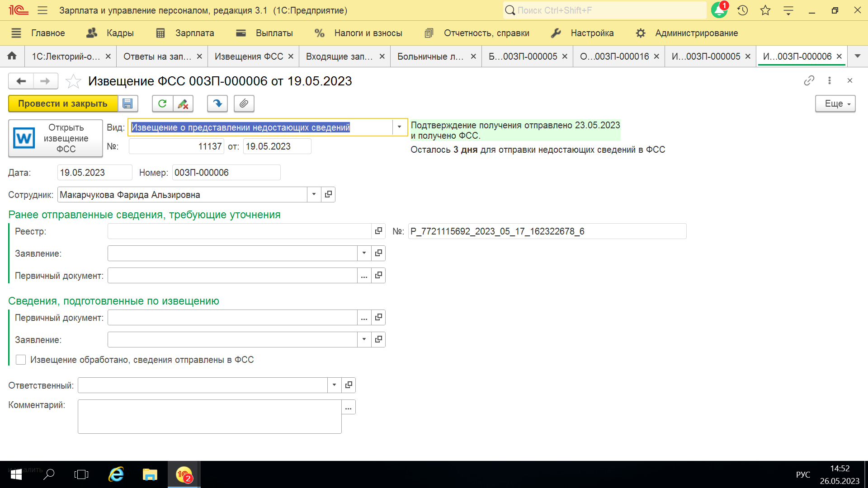Open the Главное menu section
Viewport: 868px width, 488px height.
[38, 33]
